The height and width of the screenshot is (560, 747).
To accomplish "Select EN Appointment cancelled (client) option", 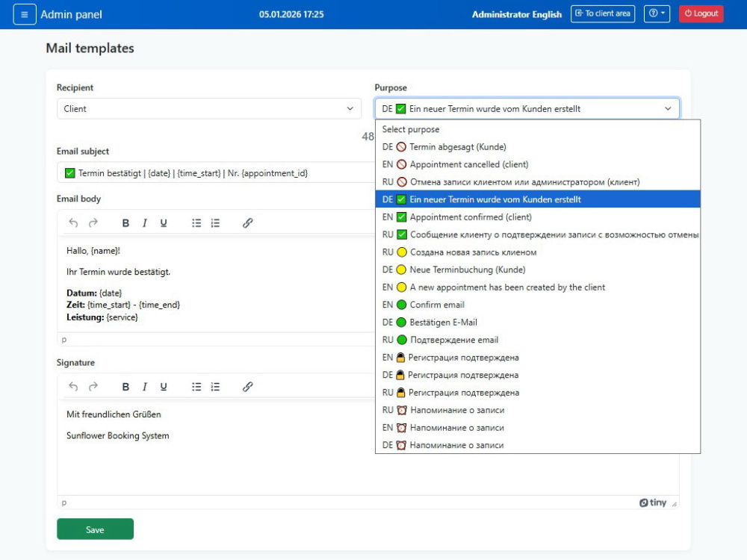I will 537,164.
